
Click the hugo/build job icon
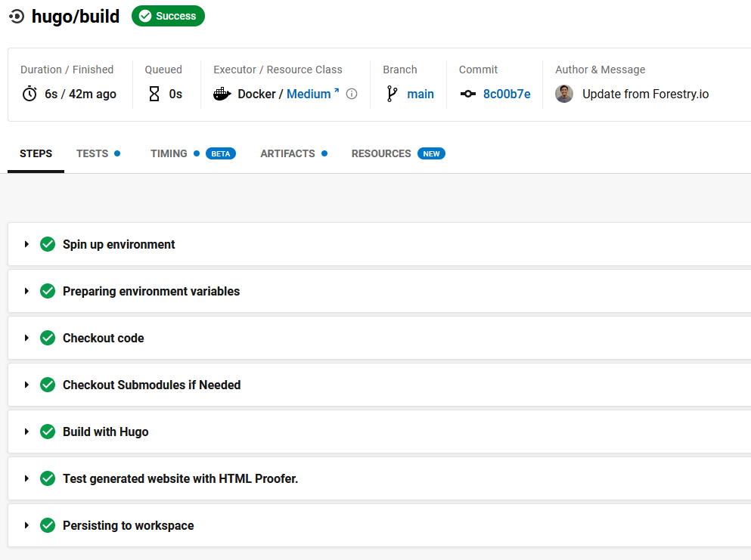click(x=17, y=17)
